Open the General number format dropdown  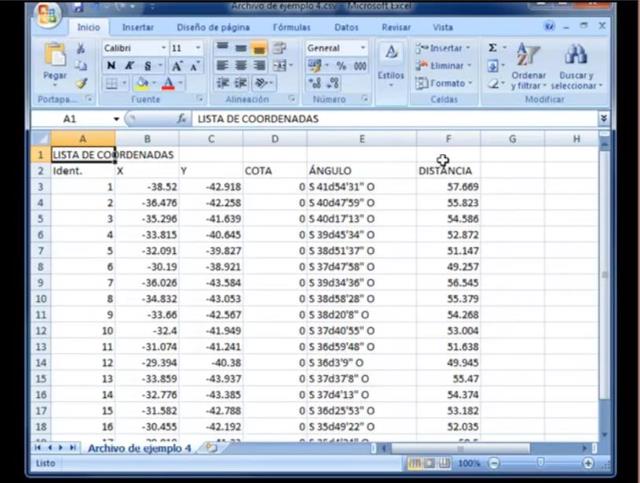[362, 48]
